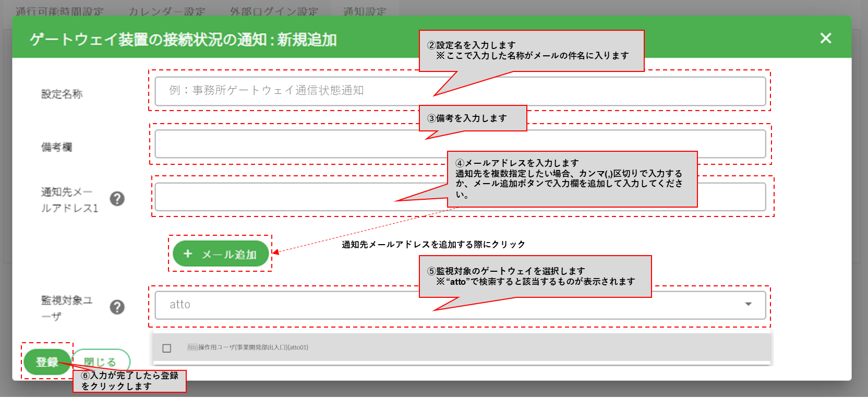Click the 監視対象ユーザ label
The image size is (868, 398).
click(67, 308)
